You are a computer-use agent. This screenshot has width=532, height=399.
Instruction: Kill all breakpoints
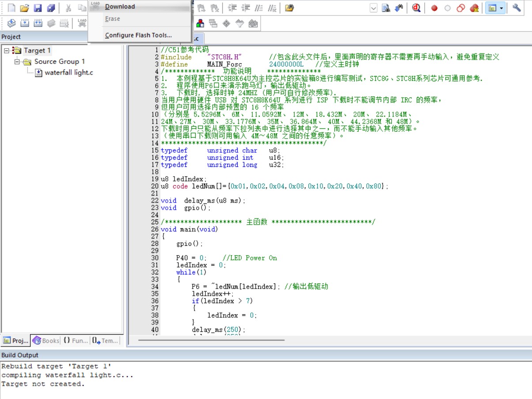pyautogui.click(x=474, y=8)
